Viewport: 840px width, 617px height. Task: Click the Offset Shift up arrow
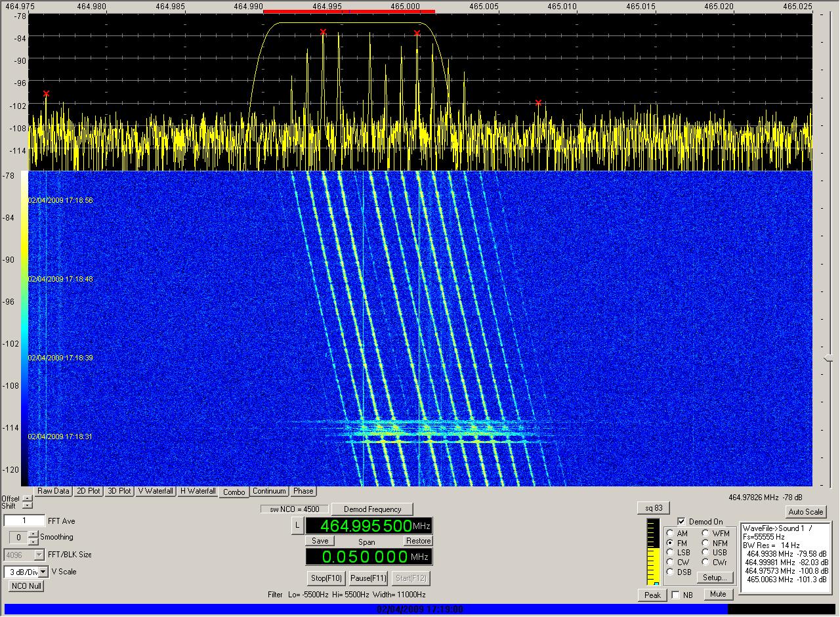coord(27,499)
